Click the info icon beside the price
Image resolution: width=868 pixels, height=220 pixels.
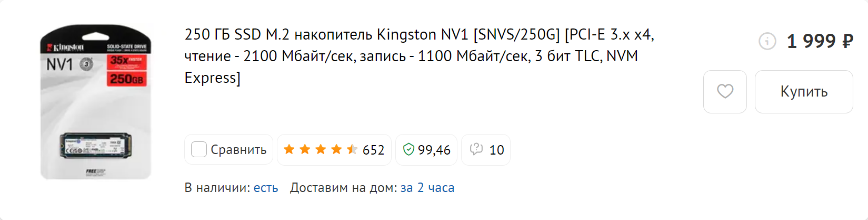click(767, 41)
